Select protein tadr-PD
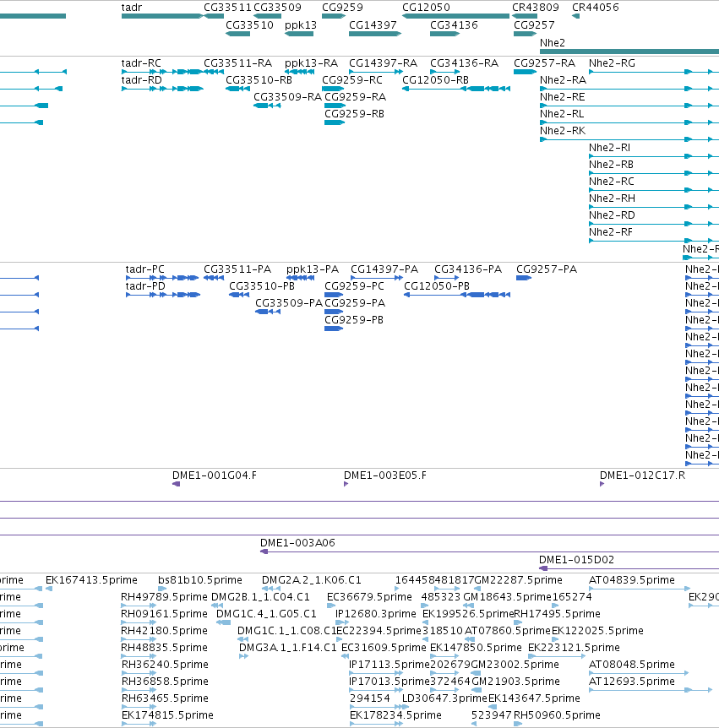The width and height of the screenshot is (719, 728). click(x=145, y=286)
